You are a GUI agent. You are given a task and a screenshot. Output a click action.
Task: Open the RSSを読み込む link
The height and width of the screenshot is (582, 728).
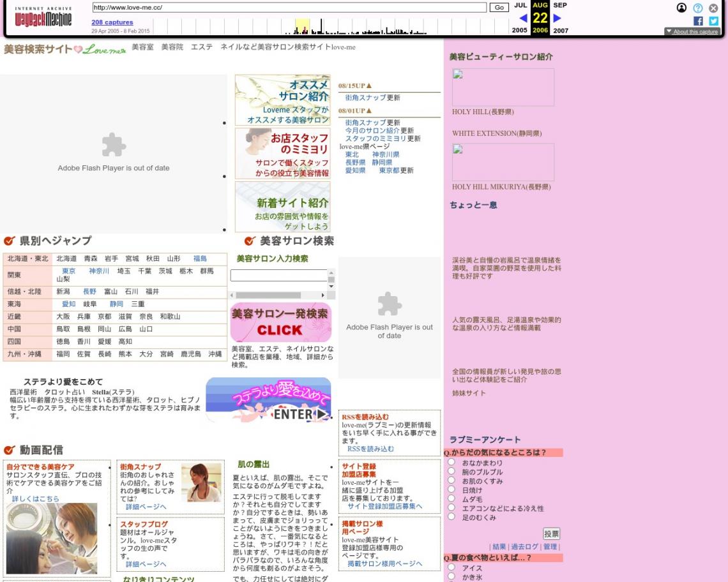click(x=370, y=449)
